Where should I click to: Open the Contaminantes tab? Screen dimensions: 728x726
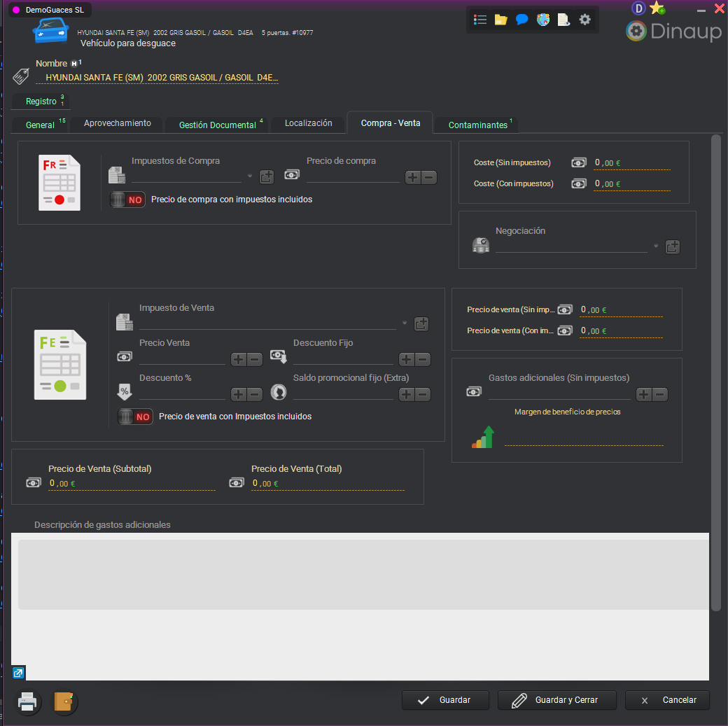pyautogui.click(x=478, y=125)
